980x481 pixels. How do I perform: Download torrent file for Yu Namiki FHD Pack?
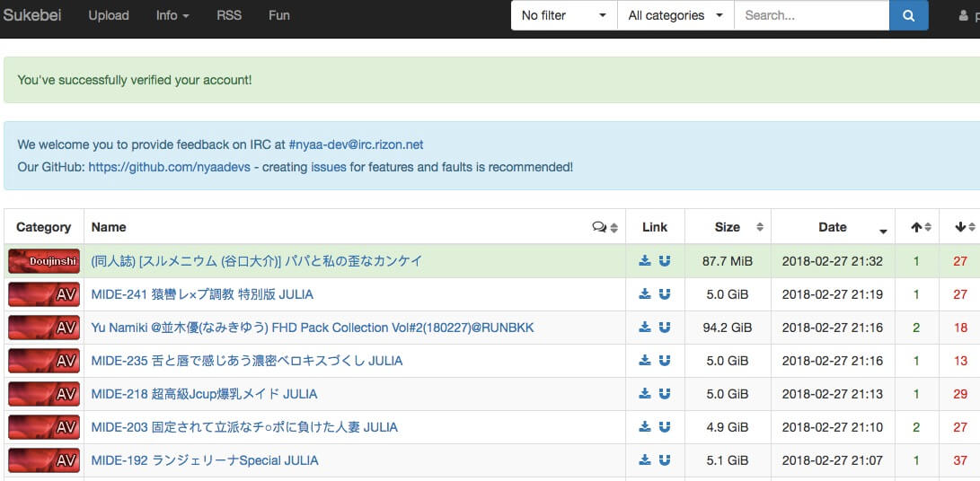click(x=645, y=328)
